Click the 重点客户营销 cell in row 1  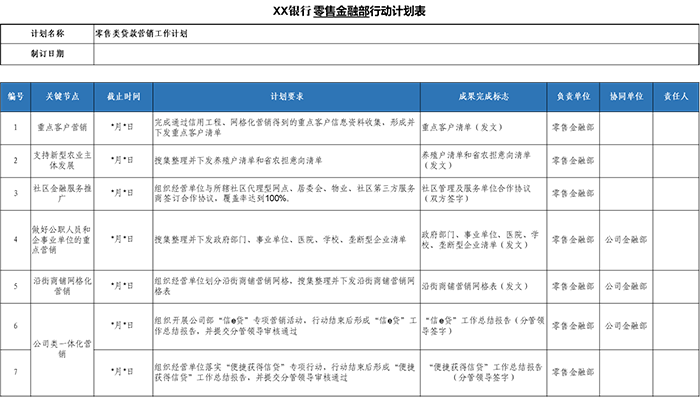62,128
